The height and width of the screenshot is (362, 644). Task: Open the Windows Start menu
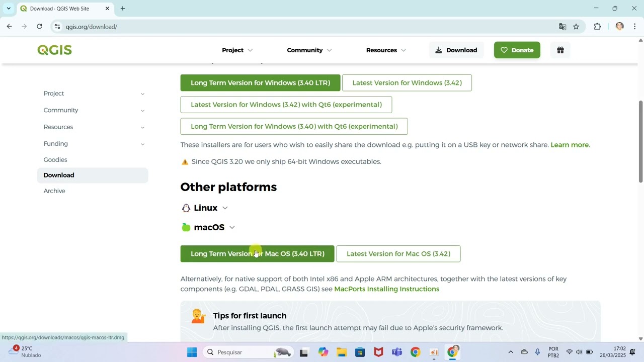[192, 352]
